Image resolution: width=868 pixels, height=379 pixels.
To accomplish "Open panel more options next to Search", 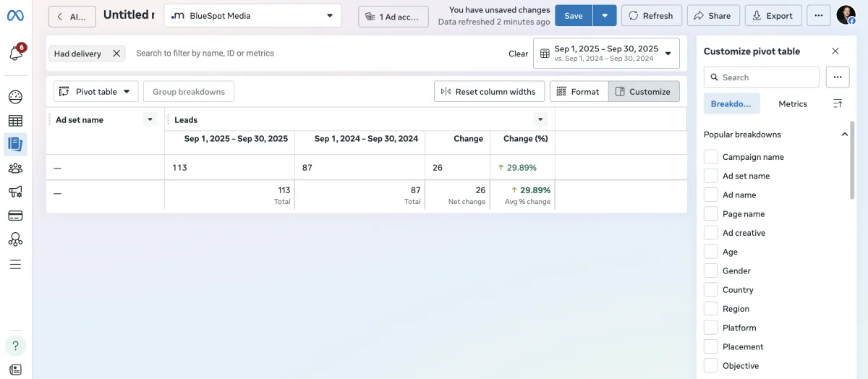I will point(837,77).
